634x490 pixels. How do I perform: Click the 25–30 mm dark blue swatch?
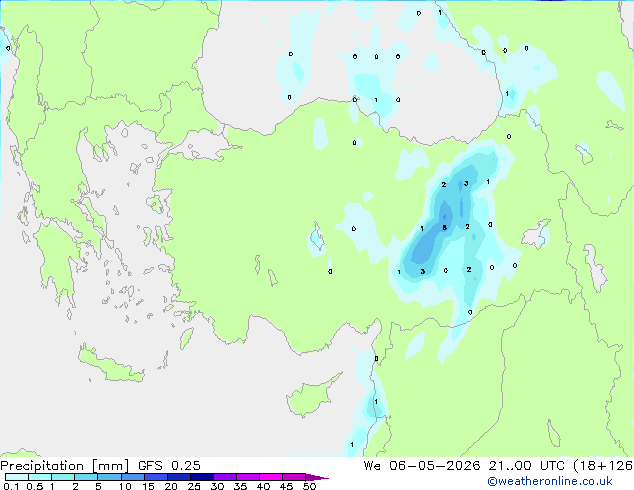[x=201, y=477]
